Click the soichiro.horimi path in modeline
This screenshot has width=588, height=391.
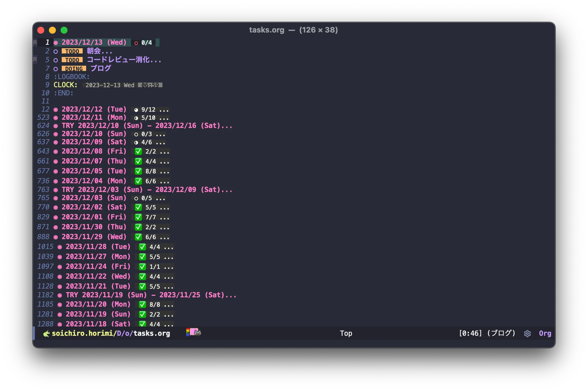pyautogui.click(x=82, y=333)
